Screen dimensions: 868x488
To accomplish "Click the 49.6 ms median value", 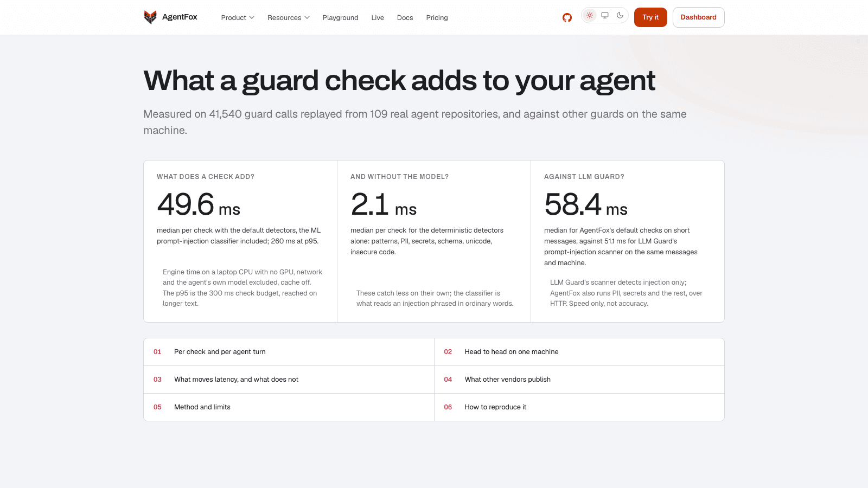I will coord(199,205).
